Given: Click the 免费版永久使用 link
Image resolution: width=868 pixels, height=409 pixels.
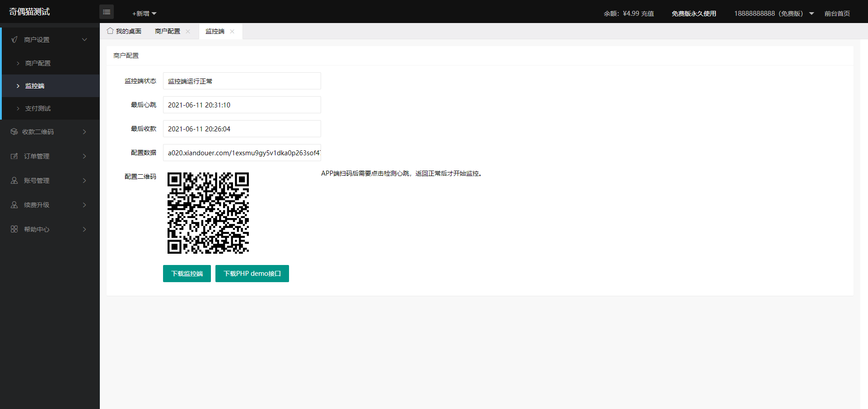Looking at the screenshot, I should [x=694, y=14].
